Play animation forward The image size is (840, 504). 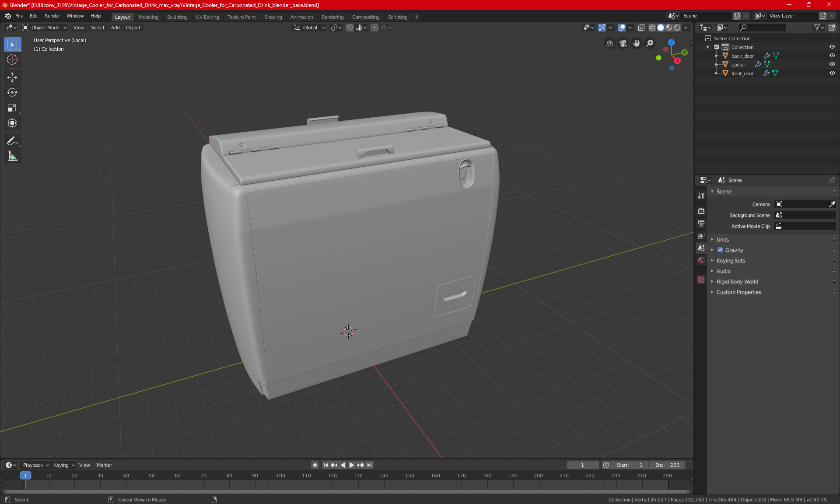[x=351, y=465]
